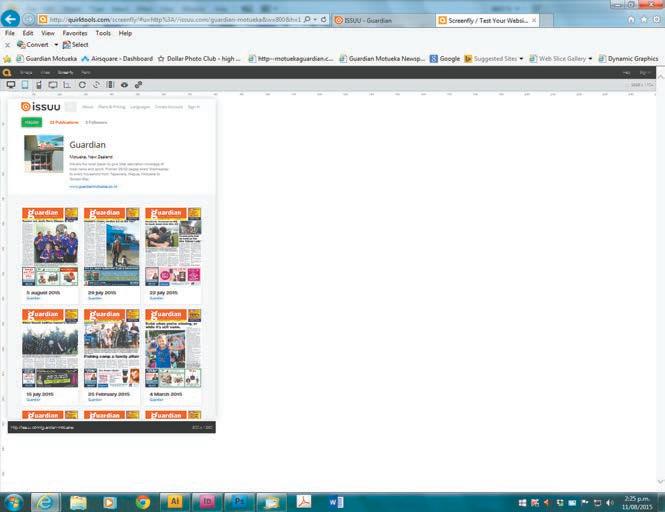Select the desktop monitor device icon
The image size is (665, 512).
tap(11, 85)
